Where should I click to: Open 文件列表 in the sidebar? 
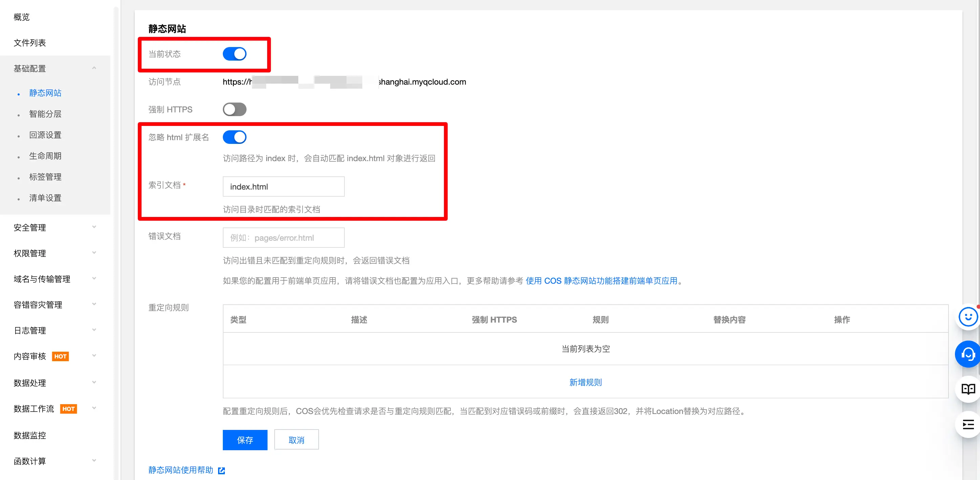click(30, 43)
